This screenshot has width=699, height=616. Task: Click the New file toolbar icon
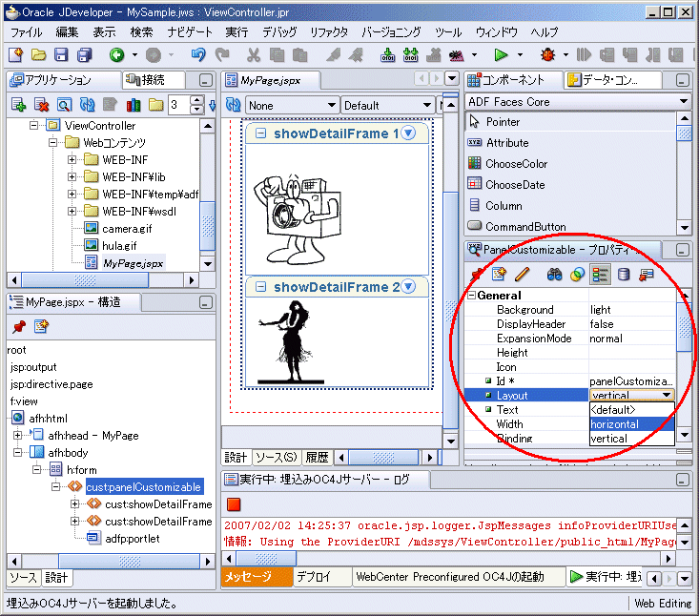tap(15, 54)
